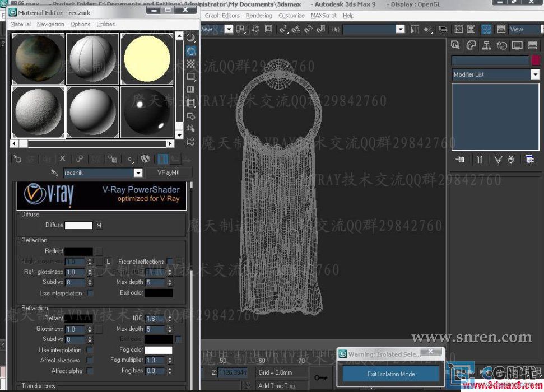544x392 pixels.
Task: Select yellow material sample slot
Action: click(x=147, y=59)
